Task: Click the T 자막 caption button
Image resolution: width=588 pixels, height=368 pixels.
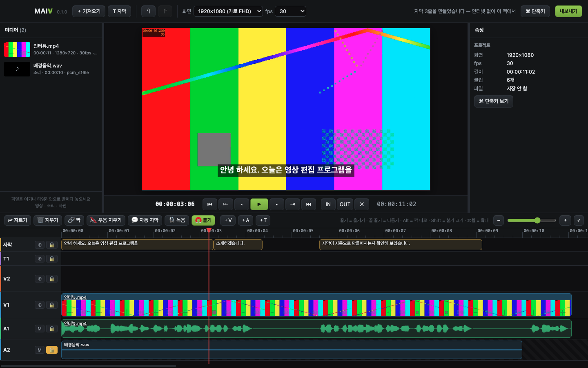Action: [120, 11]
